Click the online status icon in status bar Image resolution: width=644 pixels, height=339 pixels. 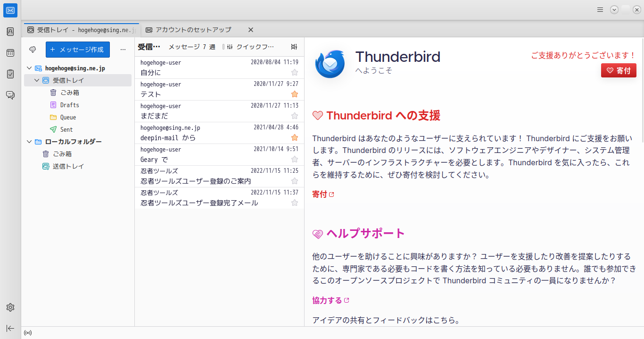[x=28, y=333]
